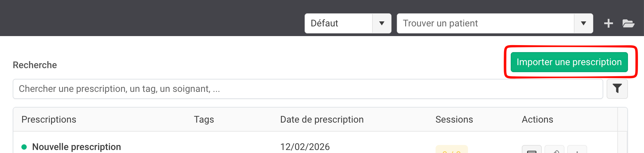This screenshot has height=153, width=644.
Task: Click the plus action icon in the prescription row
Action: point(577,150)
